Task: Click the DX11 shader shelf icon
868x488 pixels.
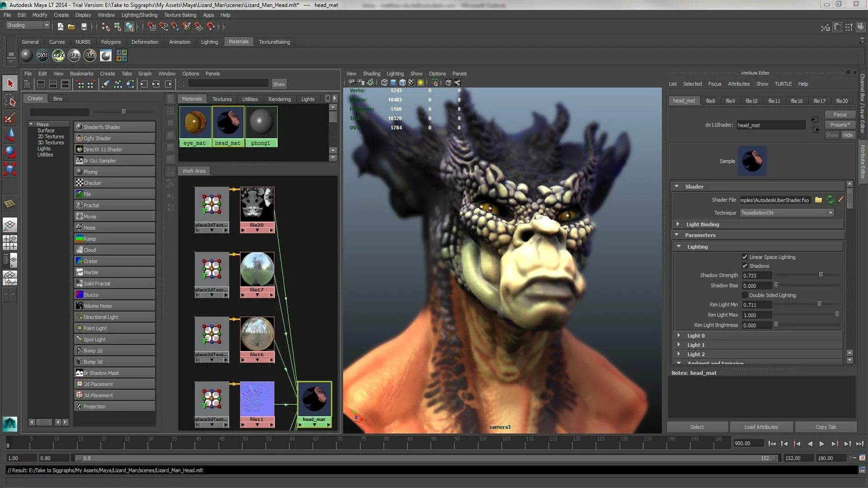Action: pyautogui.click(x=42, y=56)
